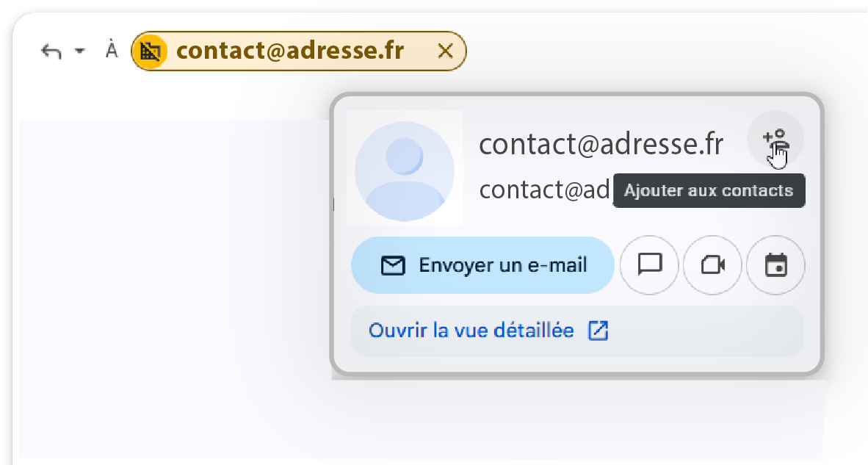
Task: Open "Ouvrir la vue détaillée" link
Action: [x=471, y=331]
